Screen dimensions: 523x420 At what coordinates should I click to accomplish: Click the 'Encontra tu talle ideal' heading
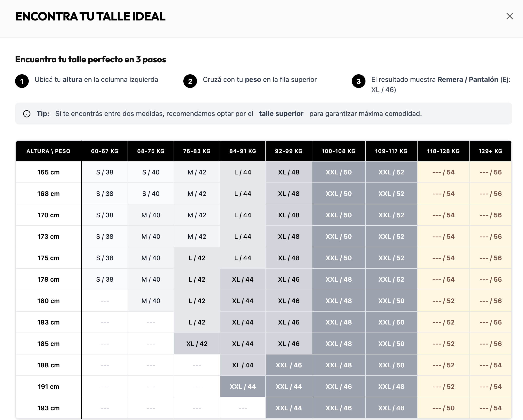(90, 17)
